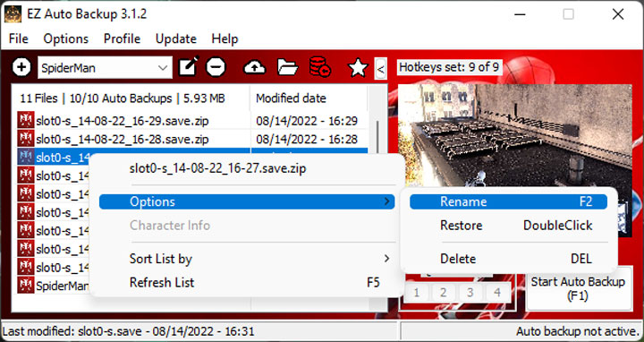Click the icon of the 16-28 save file
The width and height of the screenshot is (644, 342).
(x=25, y=139)
